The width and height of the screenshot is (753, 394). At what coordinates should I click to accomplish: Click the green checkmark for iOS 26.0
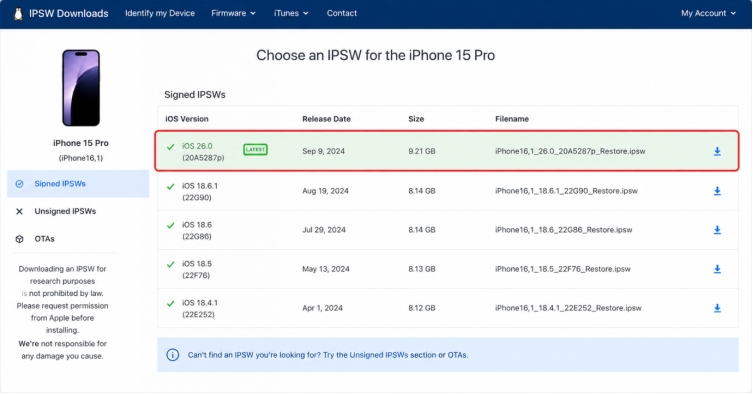click(x=170, y=147)
